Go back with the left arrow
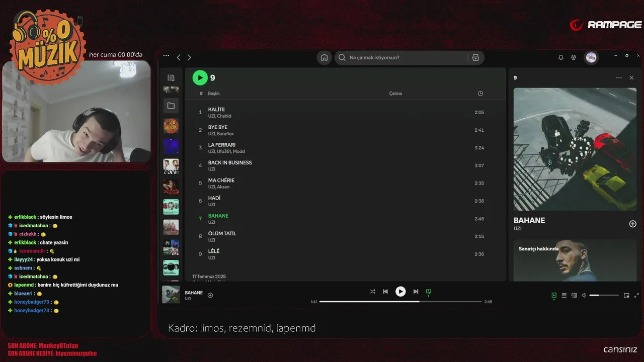 click(x=179, y=57)
